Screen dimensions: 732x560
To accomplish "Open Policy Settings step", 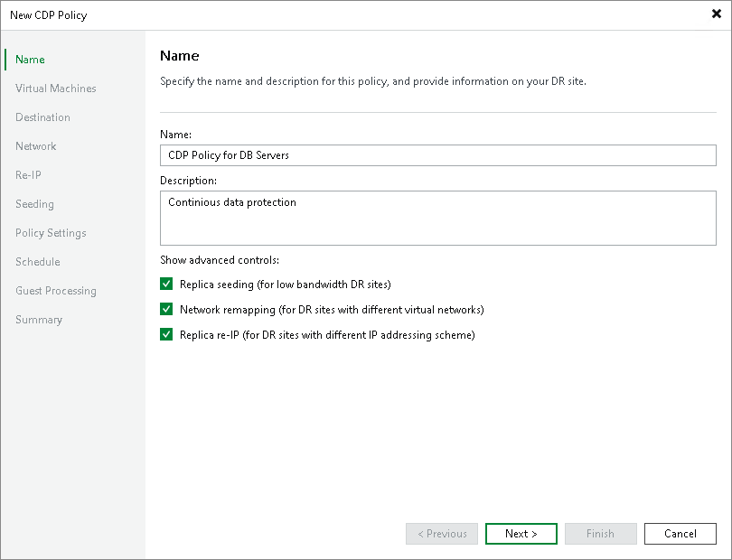I will 51,233.
